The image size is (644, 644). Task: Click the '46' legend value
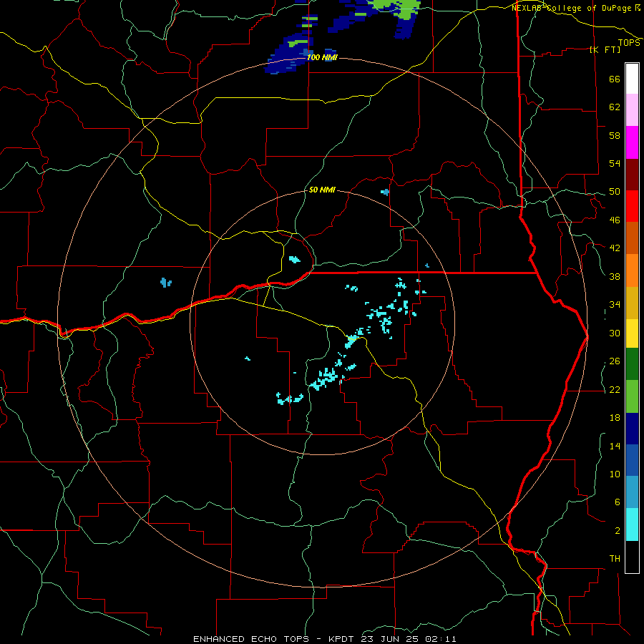615,220
